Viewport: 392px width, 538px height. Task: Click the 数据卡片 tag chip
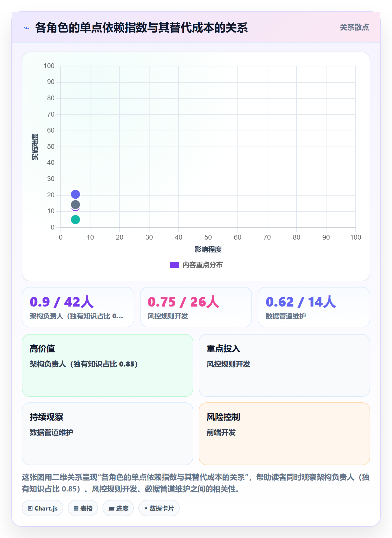(x=159, y=508)
